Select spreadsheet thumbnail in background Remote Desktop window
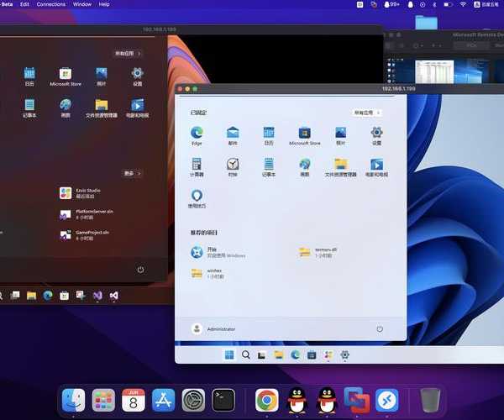Image resolution: width=504 pixels, height=420 pixels. pyautogui.click(x=434, y=71)
